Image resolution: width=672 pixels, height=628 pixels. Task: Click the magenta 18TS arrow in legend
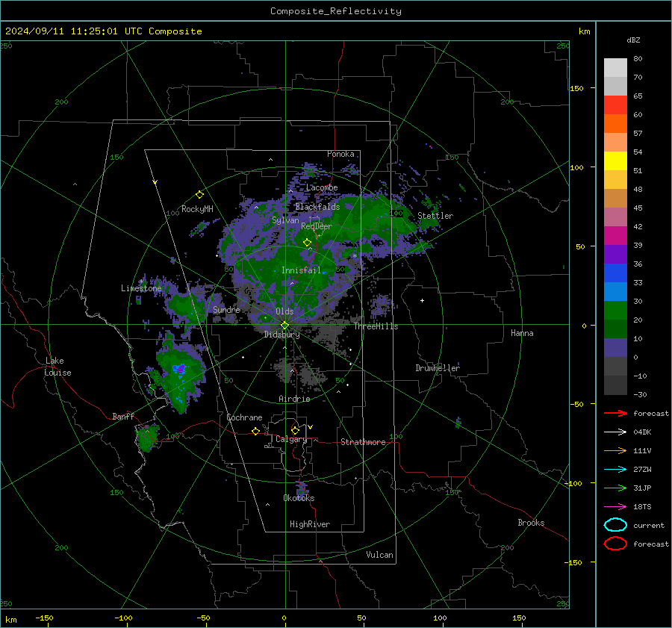[x=615, y=507]
